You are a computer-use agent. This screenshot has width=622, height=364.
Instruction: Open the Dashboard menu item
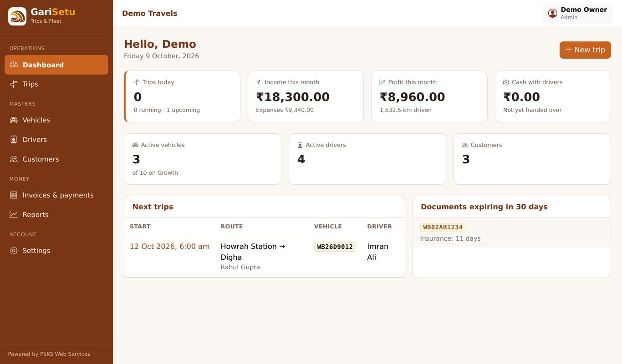pyautogui.click(x=56, y=65)
